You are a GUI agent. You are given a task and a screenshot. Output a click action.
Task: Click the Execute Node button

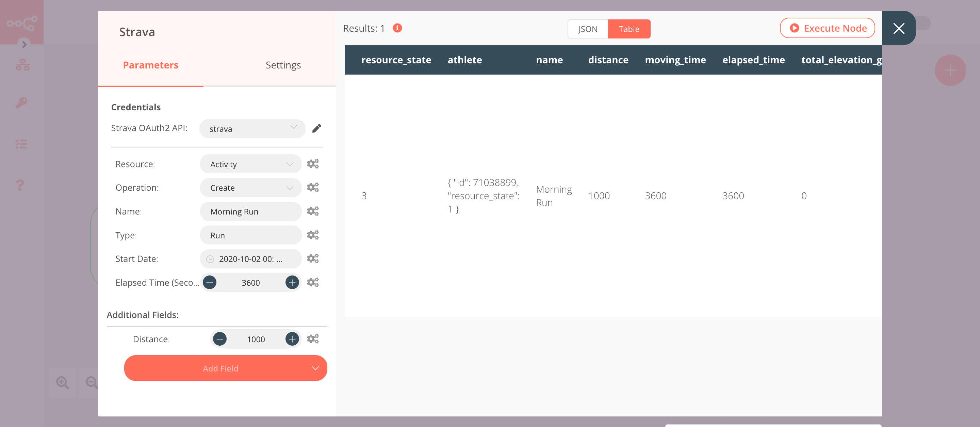pyautogui.click(x=827, y=28)
